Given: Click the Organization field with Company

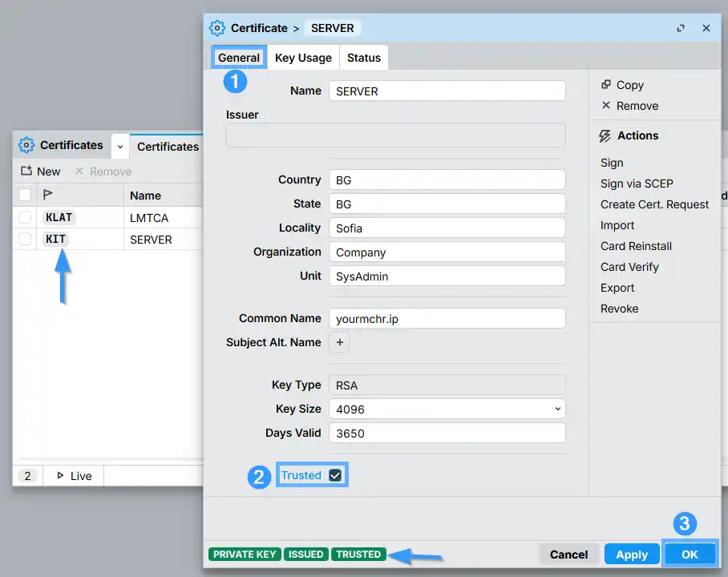Looking at the screenshot, I should pyautogui.click(x=447, y=252).
